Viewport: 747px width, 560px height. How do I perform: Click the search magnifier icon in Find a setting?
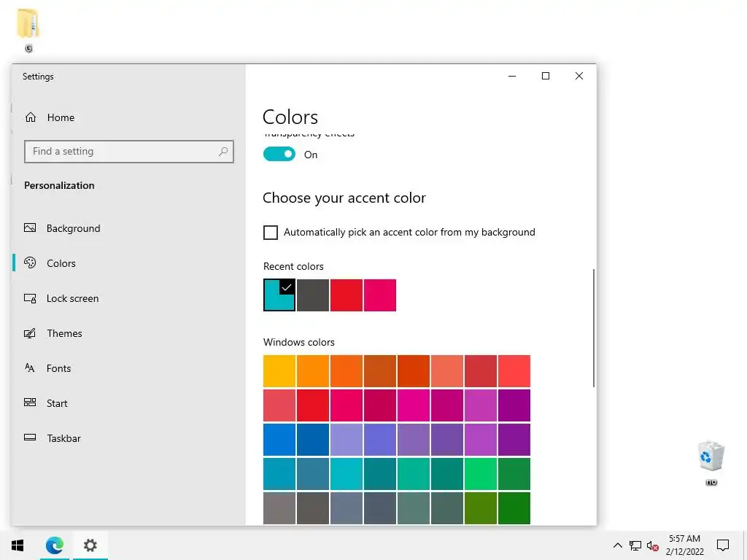pos(223,152)
